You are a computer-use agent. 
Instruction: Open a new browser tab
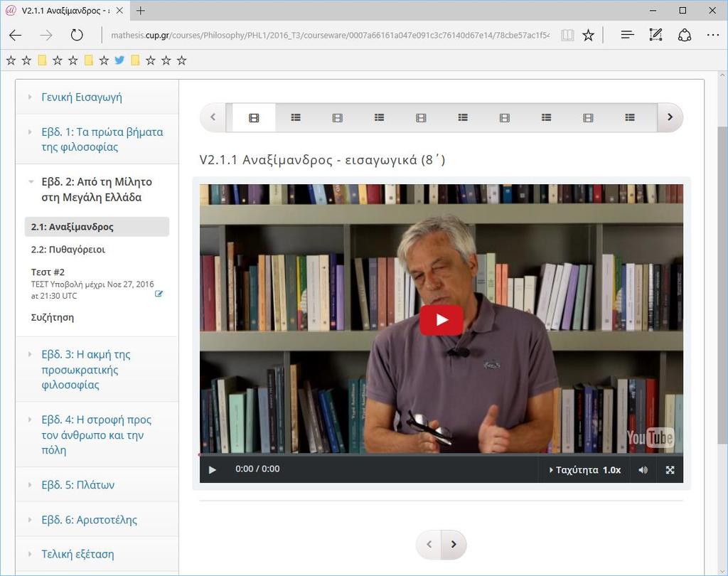pos(141,11)
